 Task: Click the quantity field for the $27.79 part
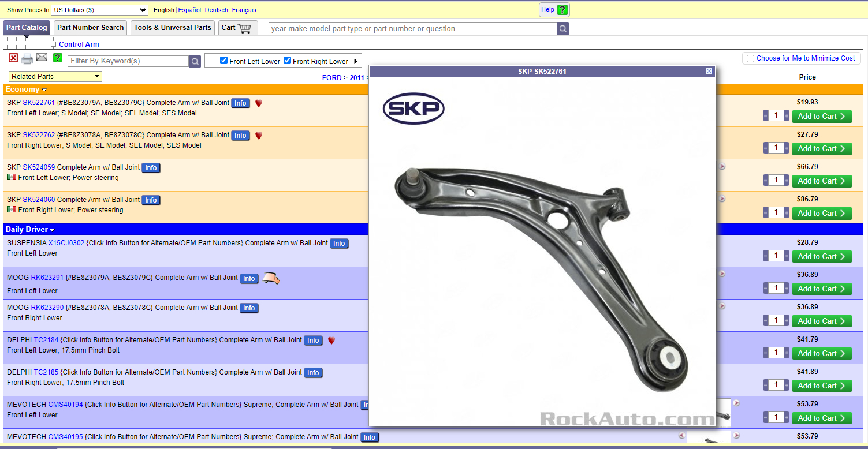tap(776, 148)
